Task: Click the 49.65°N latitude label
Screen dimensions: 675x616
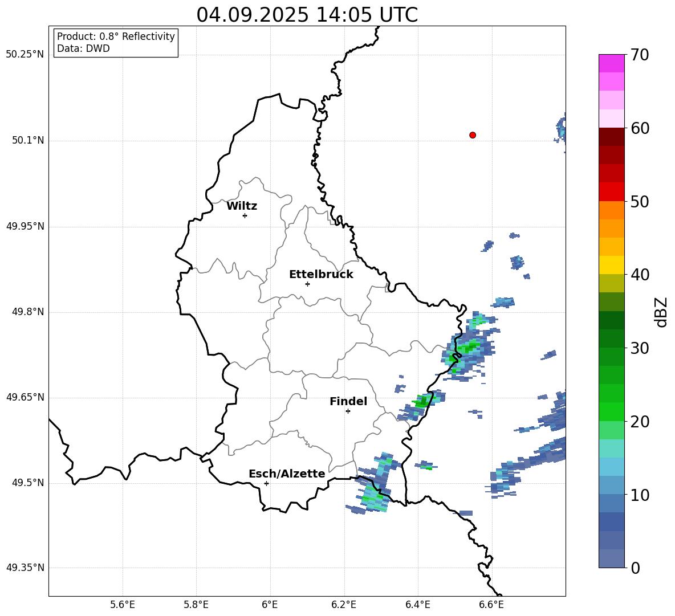Action: [25, 397]
